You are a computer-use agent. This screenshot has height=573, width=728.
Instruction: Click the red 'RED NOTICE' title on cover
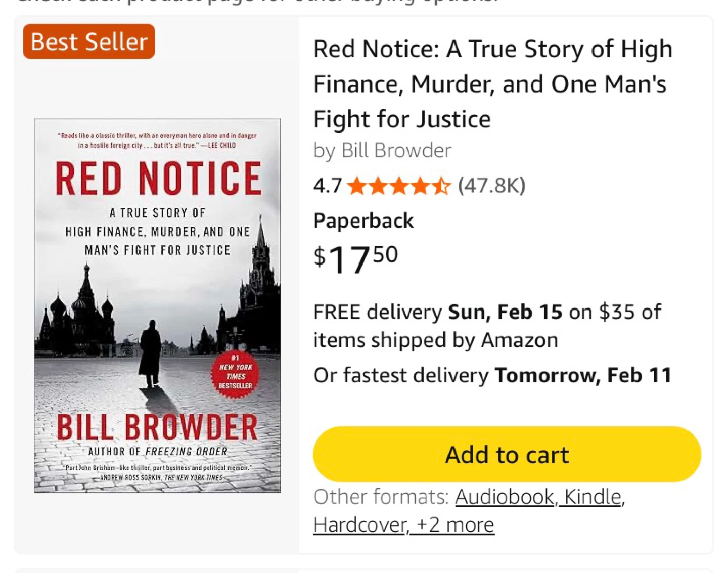tap(158, 179)
